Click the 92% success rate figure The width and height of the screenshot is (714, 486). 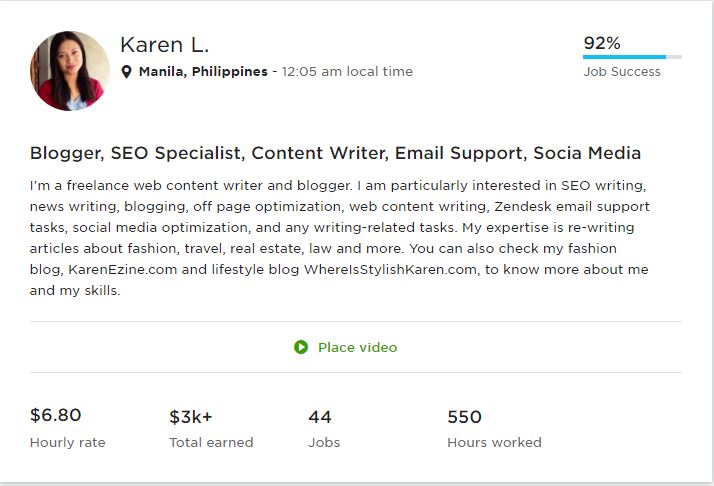602,43
